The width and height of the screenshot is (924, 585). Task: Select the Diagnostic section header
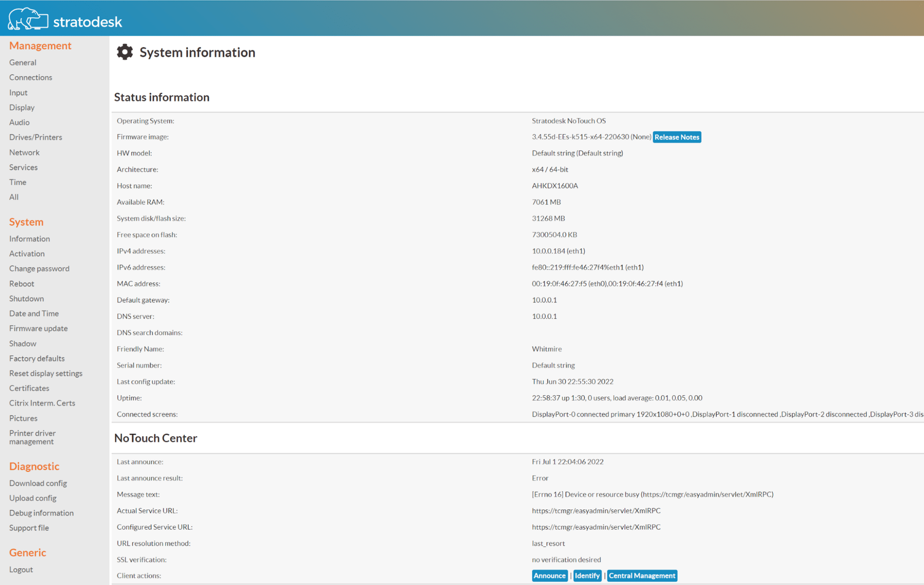tap(34, 466)
